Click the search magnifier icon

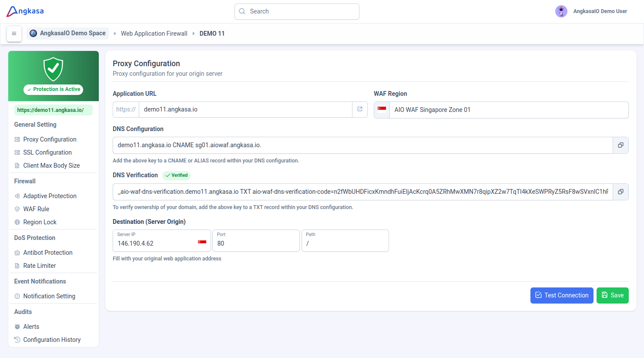(242, 11)
